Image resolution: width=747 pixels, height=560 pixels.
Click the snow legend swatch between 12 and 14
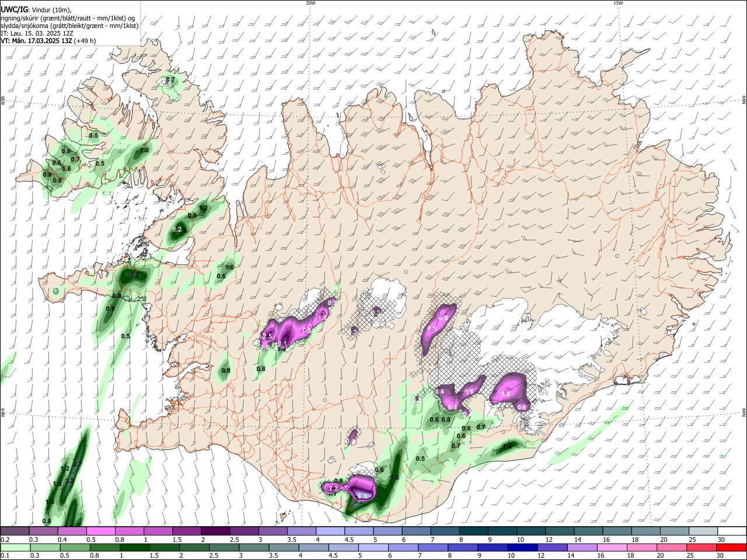[559, 531]
